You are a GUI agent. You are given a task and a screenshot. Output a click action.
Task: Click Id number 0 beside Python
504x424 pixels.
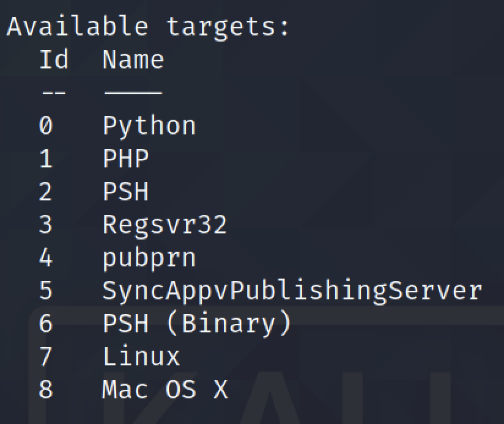(46, 126)
